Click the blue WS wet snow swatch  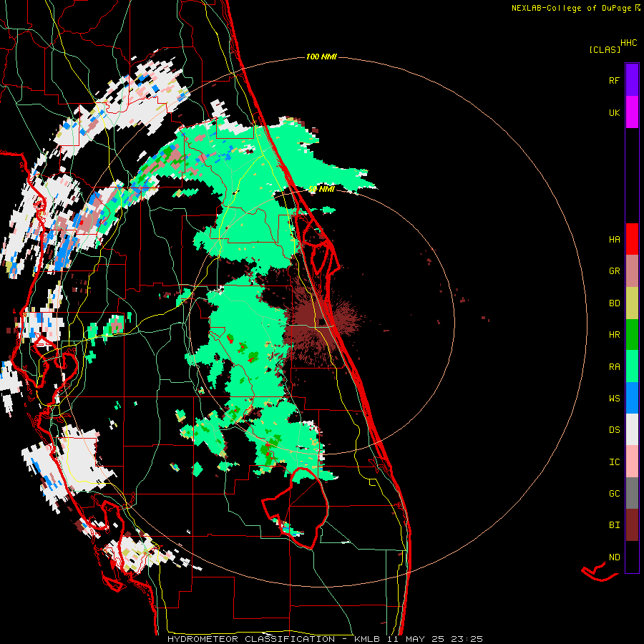(x=632, y=398)
